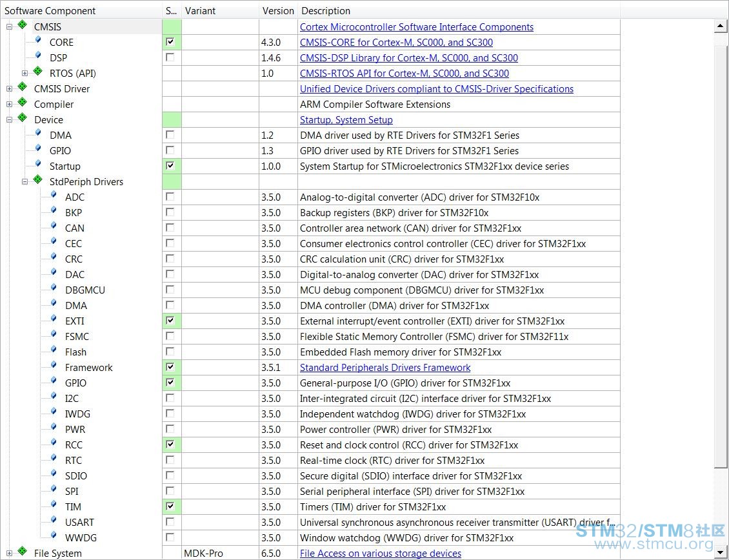Click the blue diamond icon beside Framework

pos(54,365)
